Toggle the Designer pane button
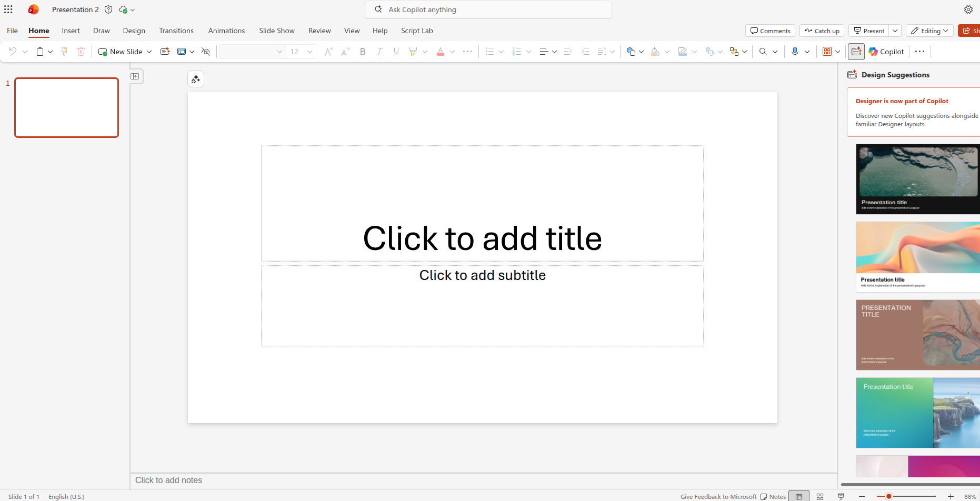This screenshot has height=501, width=980. [x=856, y=52]
